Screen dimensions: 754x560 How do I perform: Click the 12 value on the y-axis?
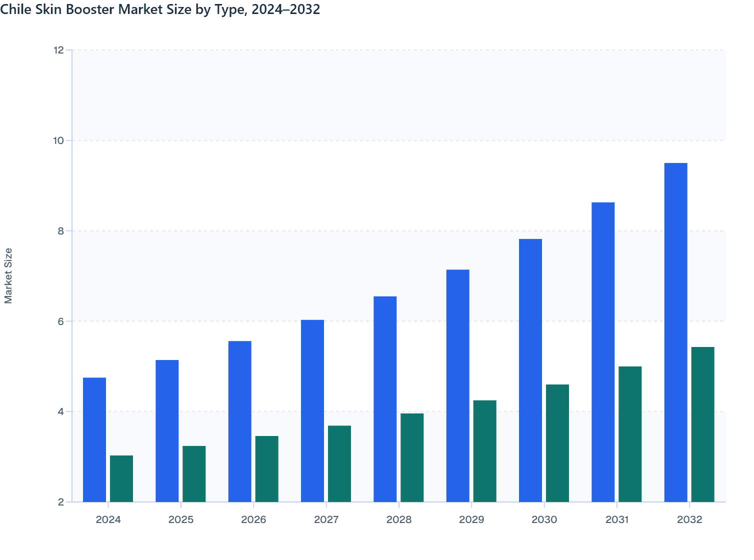point(58,49)
